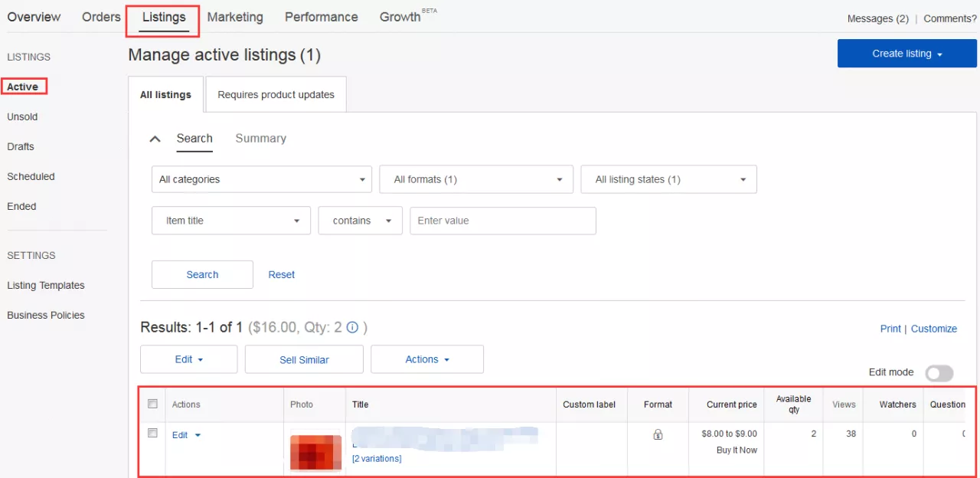Screen dimensions: 980x478
Task: Check the checkbox for the listing row
Action: point(152,433)
